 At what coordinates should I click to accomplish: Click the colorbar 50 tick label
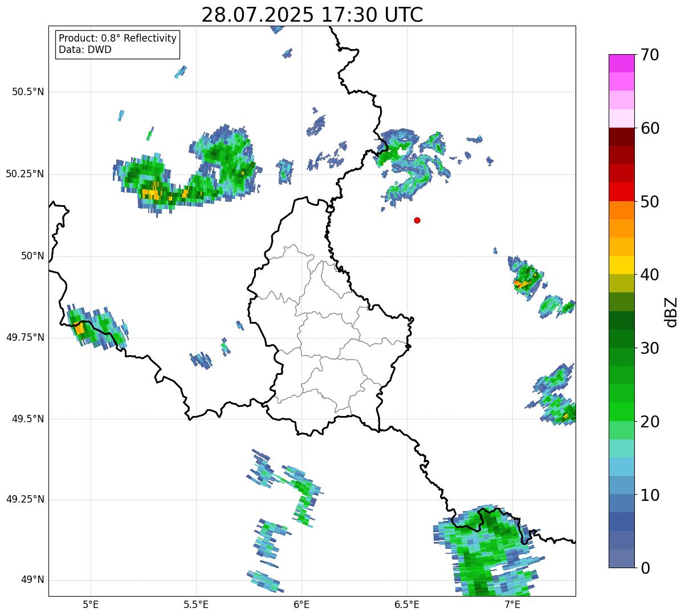click(x=650, y=202)
